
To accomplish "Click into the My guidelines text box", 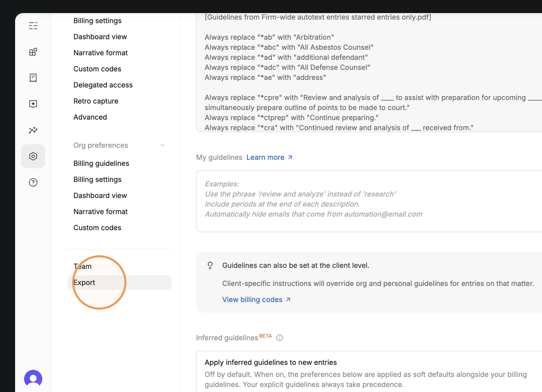I will pos(369,202).
